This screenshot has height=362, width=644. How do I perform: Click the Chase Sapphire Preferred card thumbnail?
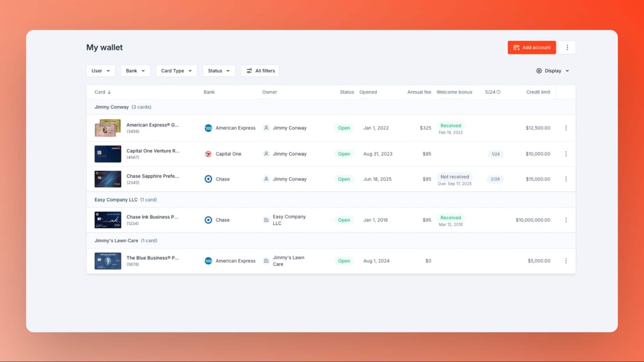[108, 179]
